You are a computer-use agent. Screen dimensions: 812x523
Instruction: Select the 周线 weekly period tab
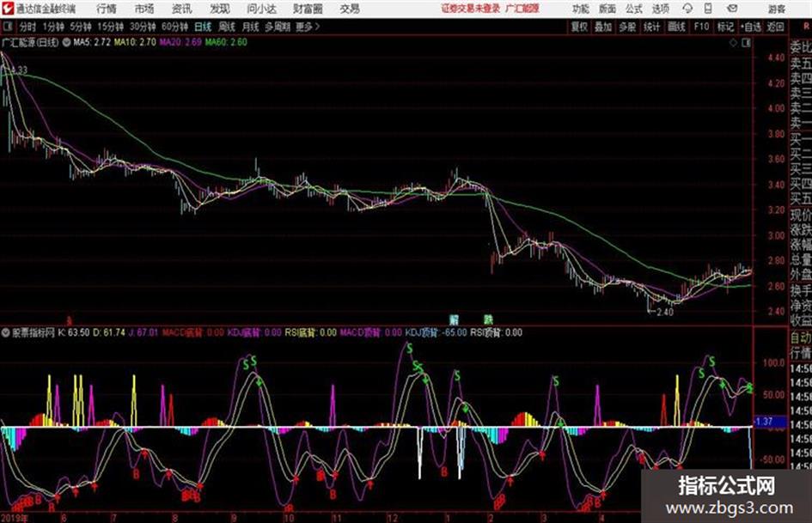pyautogui.click(x=226, y=27)
